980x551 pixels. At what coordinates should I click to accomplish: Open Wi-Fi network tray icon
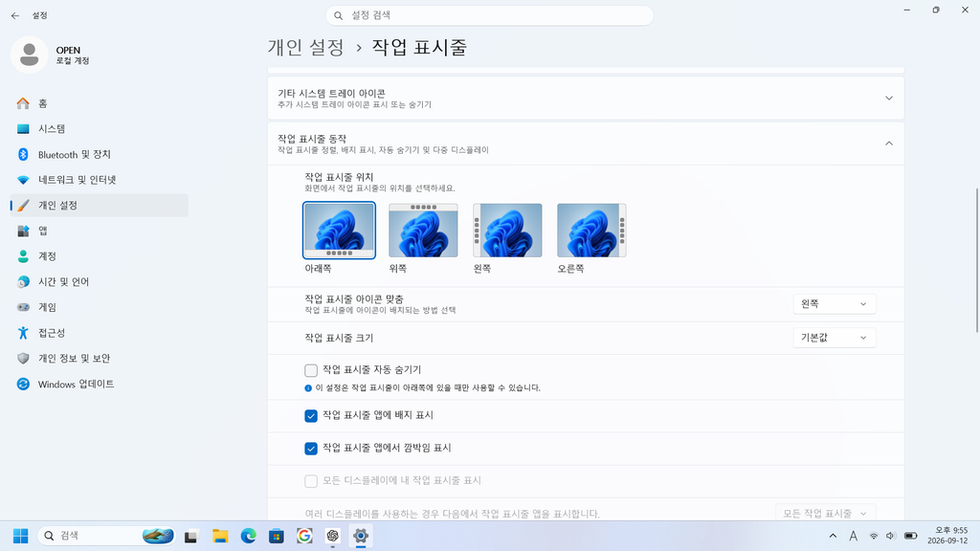[x=874, y=536]
